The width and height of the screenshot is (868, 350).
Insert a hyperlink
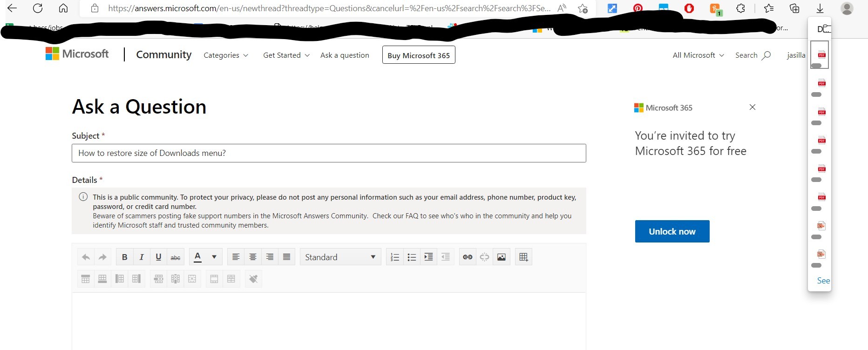pyautogui.click(x=468, y=257)
